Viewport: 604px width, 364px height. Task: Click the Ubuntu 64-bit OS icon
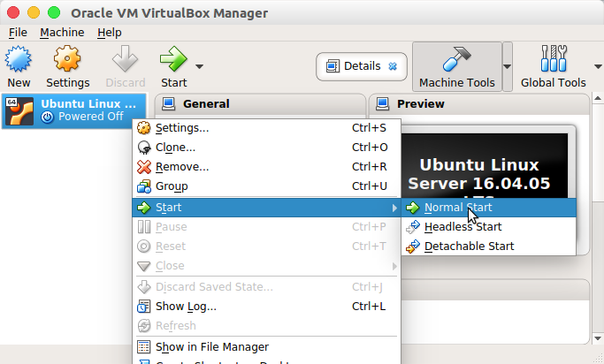point(19,111)
